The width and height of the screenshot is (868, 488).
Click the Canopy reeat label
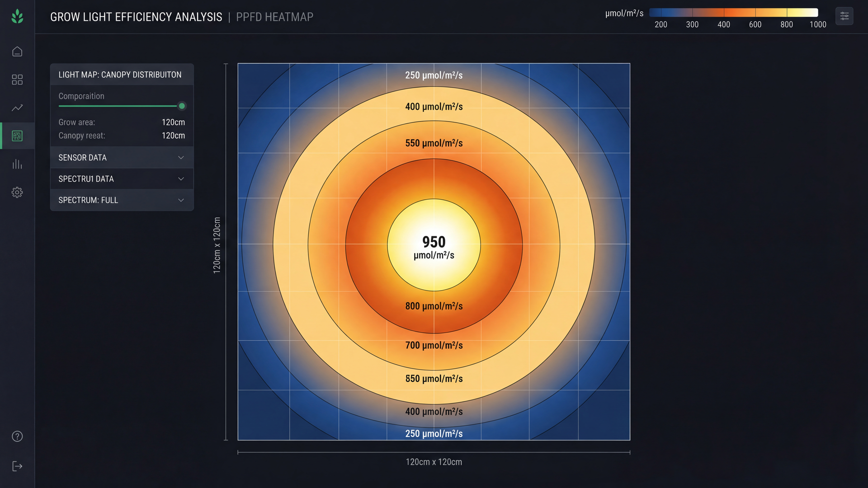81,136
